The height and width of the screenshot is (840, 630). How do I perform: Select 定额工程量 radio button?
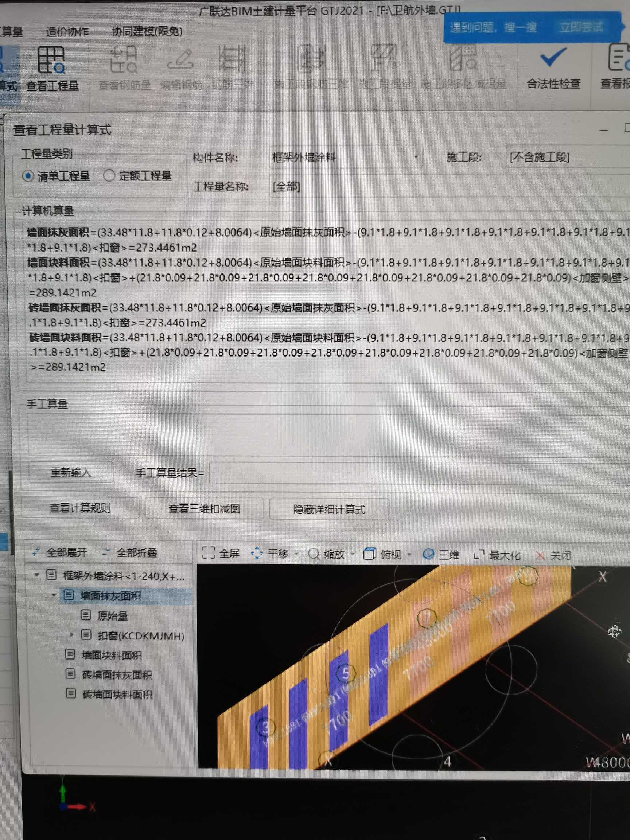(109, 175)
